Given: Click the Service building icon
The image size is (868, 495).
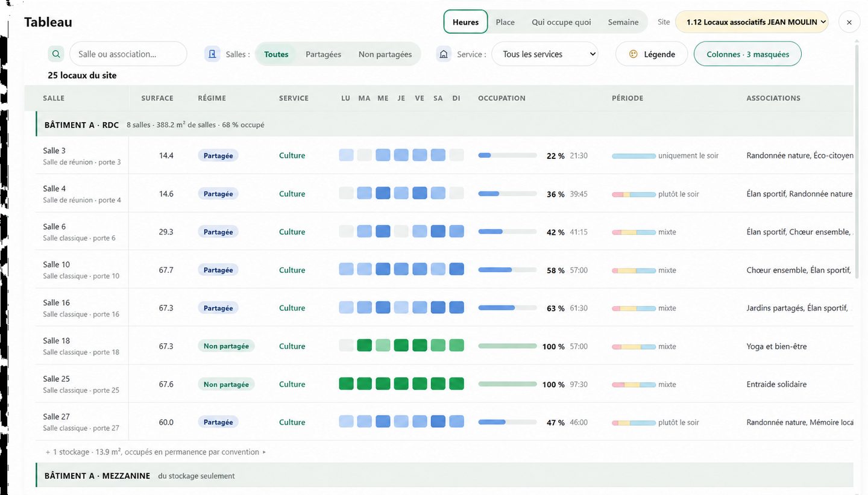Looking at the screenshot, I should tap(444, 54).
